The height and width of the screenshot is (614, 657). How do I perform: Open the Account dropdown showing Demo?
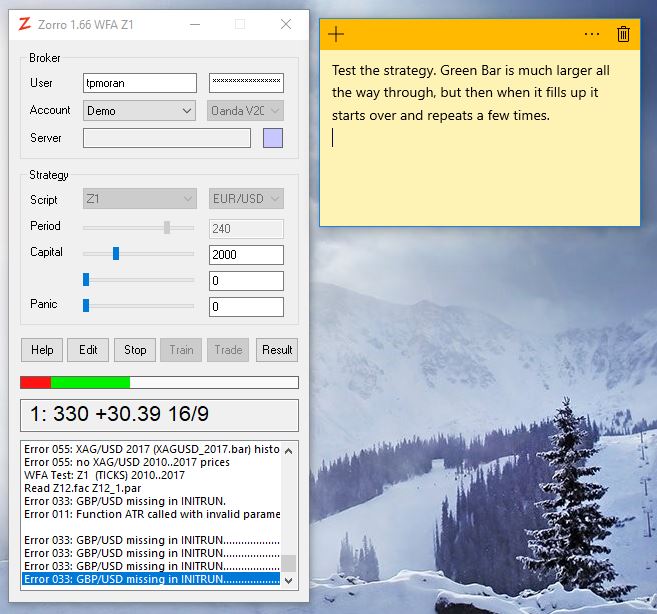pyautogui.click(x=139, y=111)
